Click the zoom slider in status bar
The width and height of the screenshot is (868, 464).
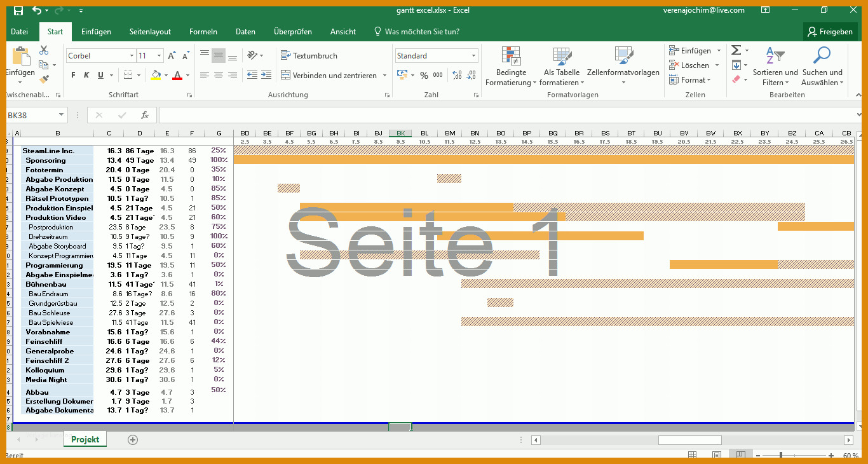click(x=780, y=455)
